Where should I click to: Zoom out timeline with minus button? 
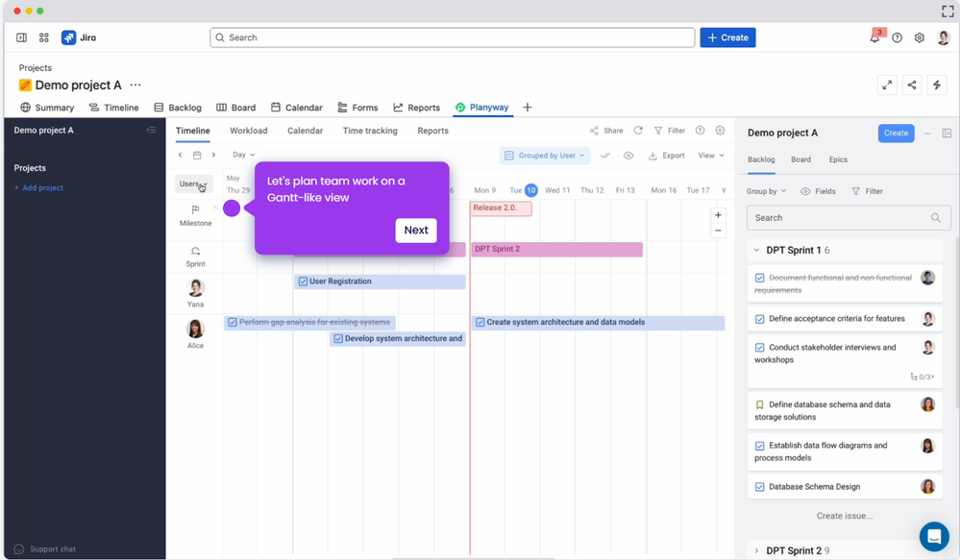pyautogui.click(x=718, y=231)
